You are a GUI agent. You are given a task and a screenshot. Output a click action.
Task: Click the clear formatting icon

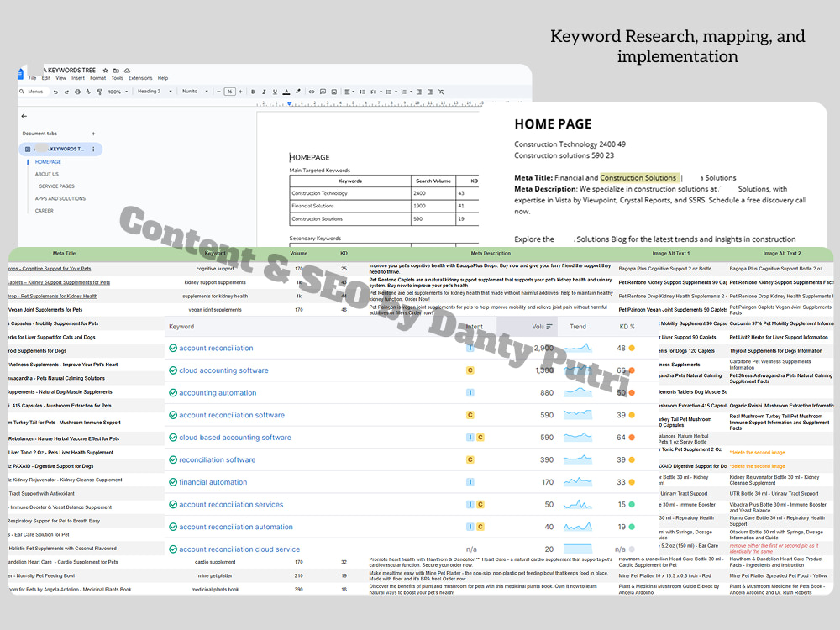pyautogui.click(x=441, y=92)
